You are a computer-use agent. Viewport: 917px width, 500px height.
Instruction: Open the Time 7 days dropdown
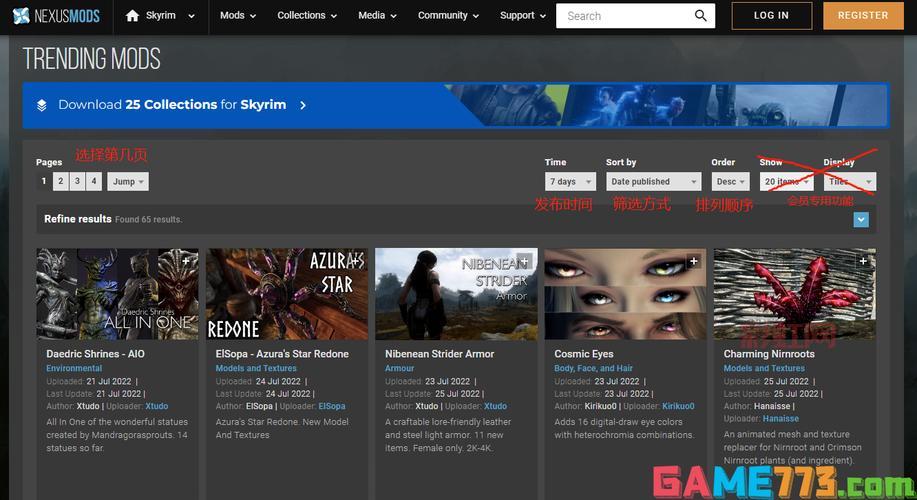pyautogui.click(x=570, y=181)
